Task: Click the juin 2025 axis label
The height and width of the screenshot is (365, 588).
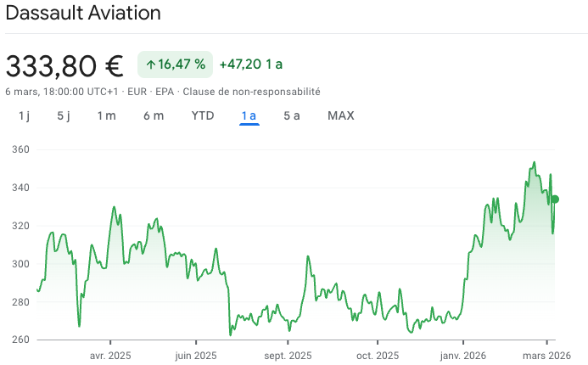Action: (x=196, y=356)
